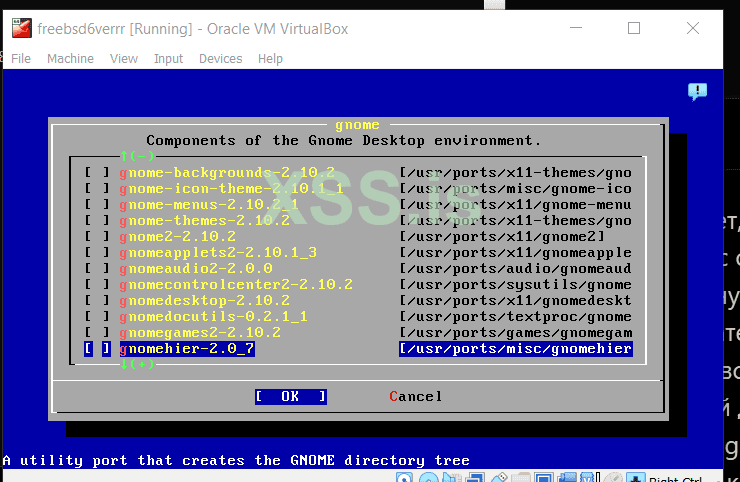The width and height of the screenshot is (740, 482).
Task: Select the gnomehier-2.0_7 package name
Action: 187,349
